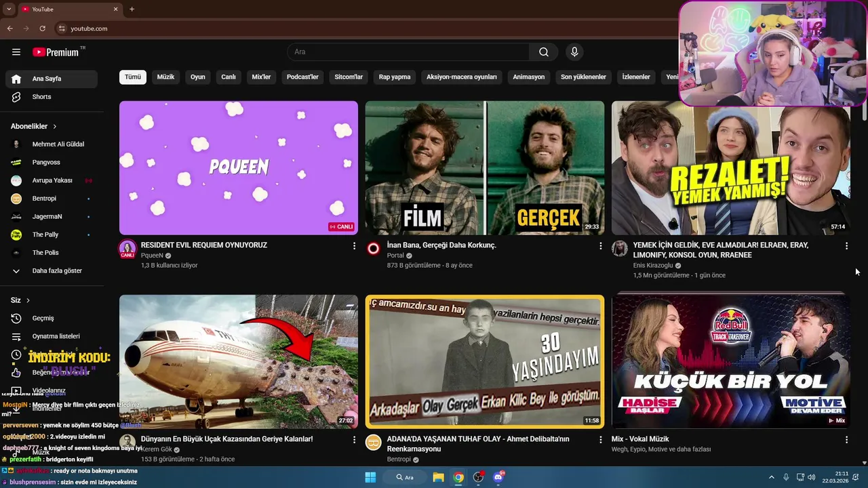Expand Abonelikler section chevron
This screenshot has height=488, width=868.
pos(55,127)
